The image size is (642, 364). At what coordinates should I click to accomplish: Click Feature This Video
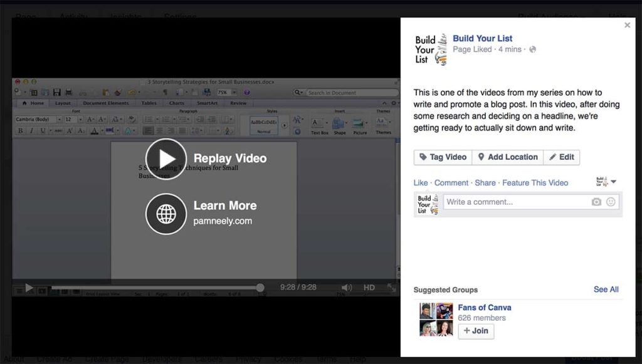pos(535,183)
